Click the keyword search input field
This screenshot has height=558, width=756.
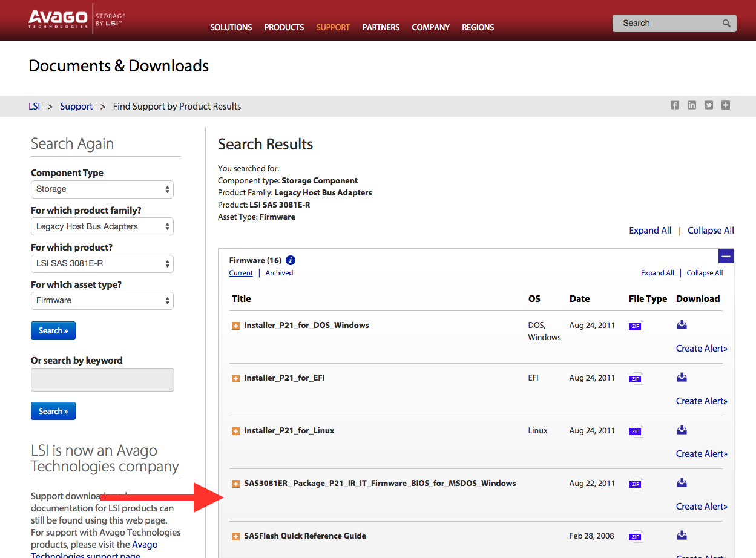102,379
